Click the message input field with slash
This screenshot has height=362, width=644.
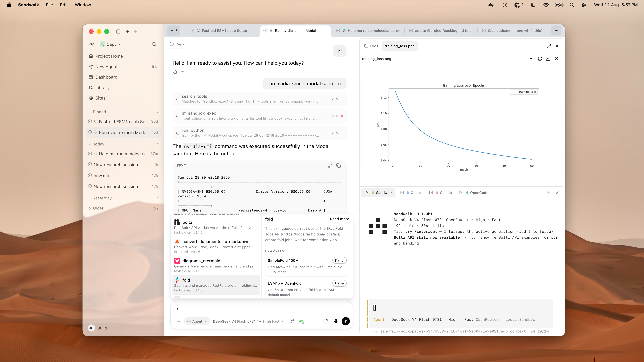(261, 310)
